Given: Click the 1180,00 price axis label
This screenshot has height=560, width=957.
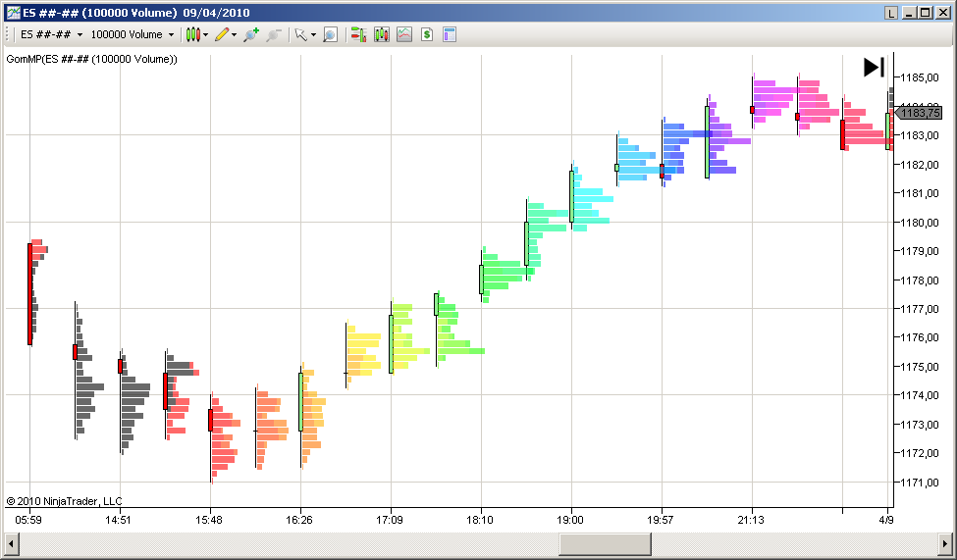Looking at the screenshot, I should tap(919, 222).
